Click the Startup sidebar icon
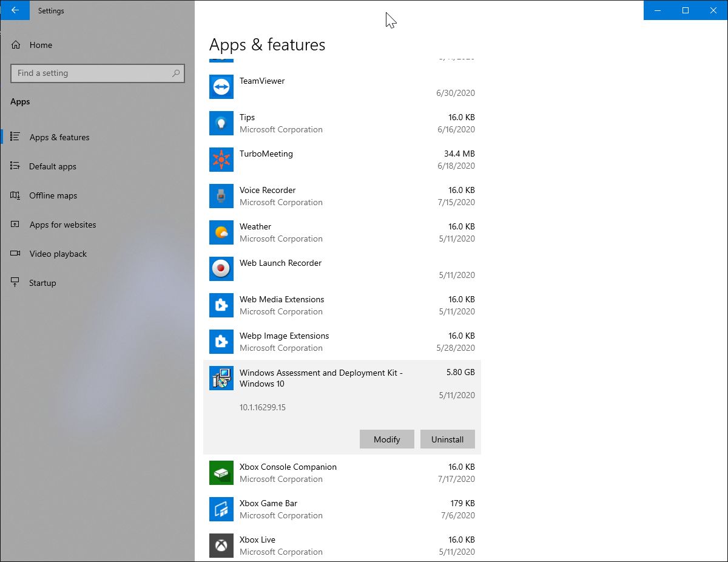 pos(16,283)
